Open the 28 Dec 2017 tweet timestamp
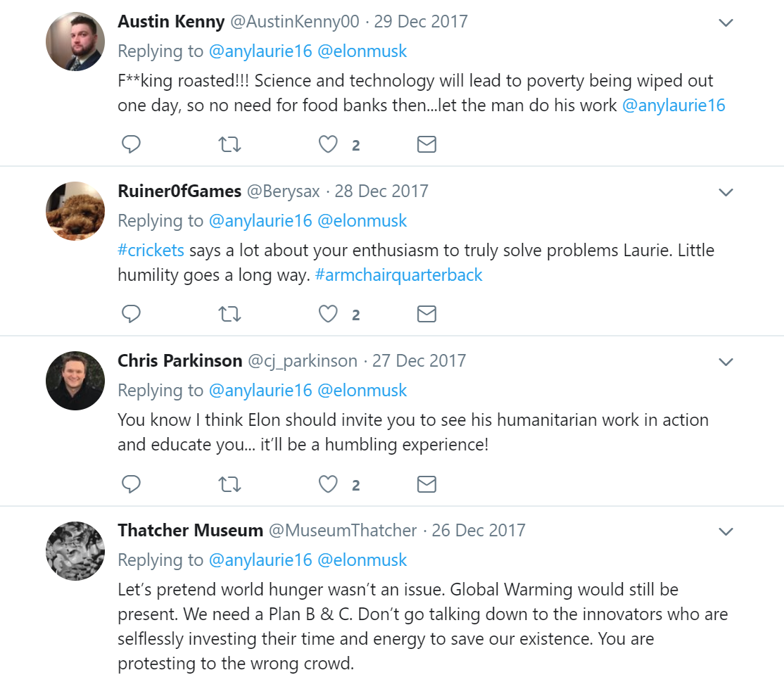The height and width of the screenshot is (675, 784). point(381,191)
